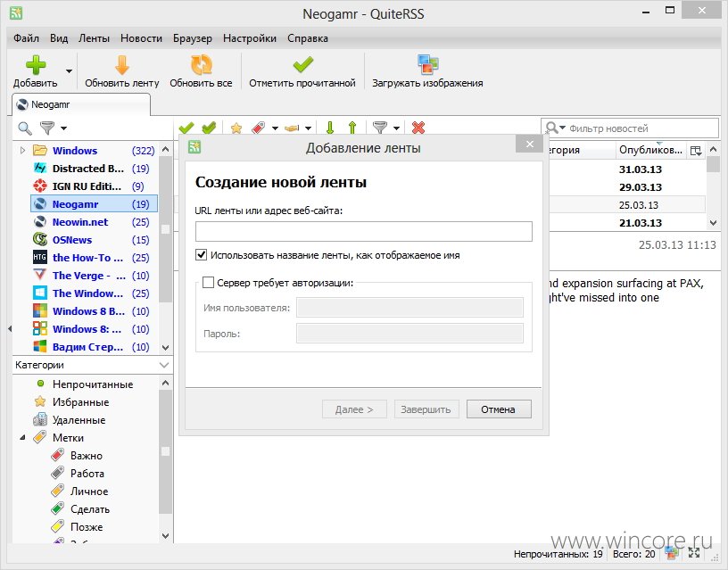Screen dimensions: 728x570
Task: Open the dropdown arrow beside Добавить
Action: [69, 71]
